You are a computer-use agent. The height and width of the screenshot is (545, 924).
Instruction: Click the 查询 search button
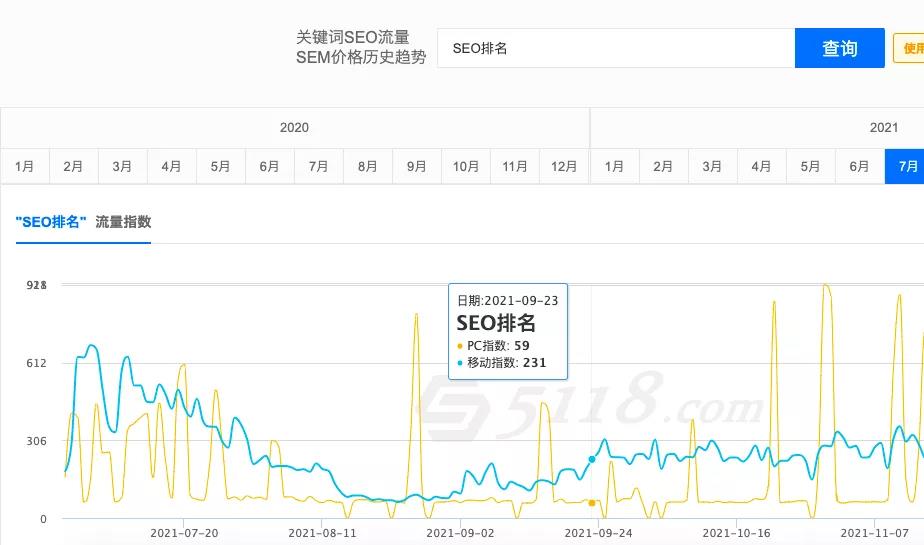(x=839, y=48)
